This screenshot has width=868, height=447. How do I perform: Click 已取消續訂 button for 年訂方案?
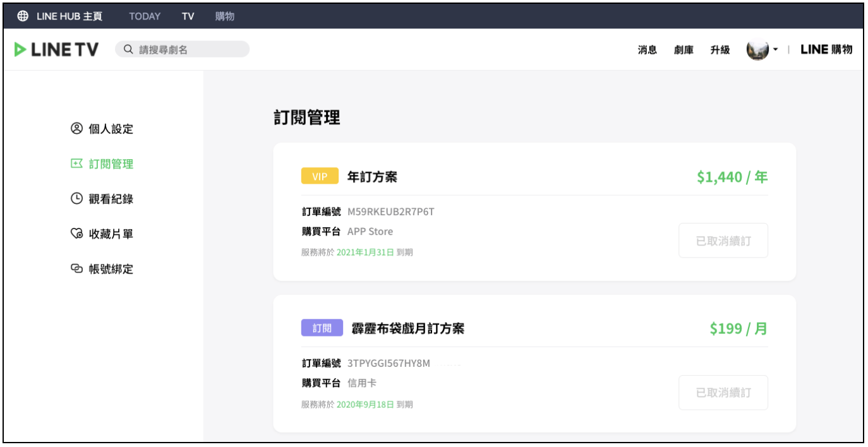pyautogui.click(x=723, y=241)
